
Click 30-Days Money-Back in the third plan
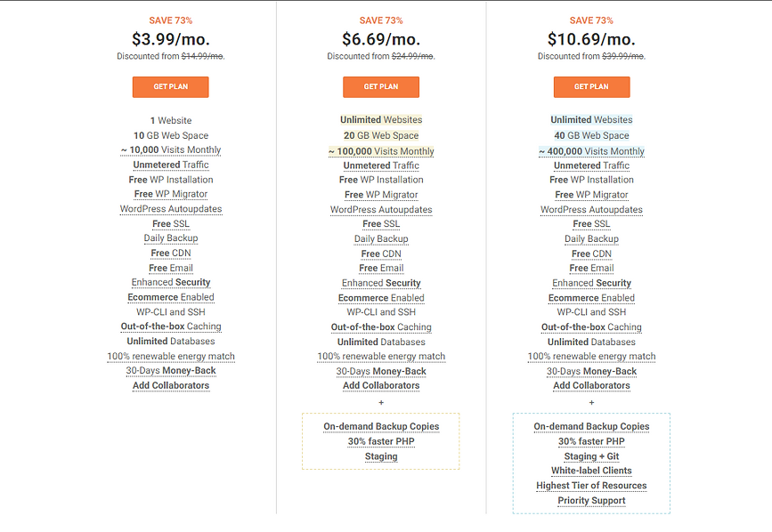[x=592, y=371]
